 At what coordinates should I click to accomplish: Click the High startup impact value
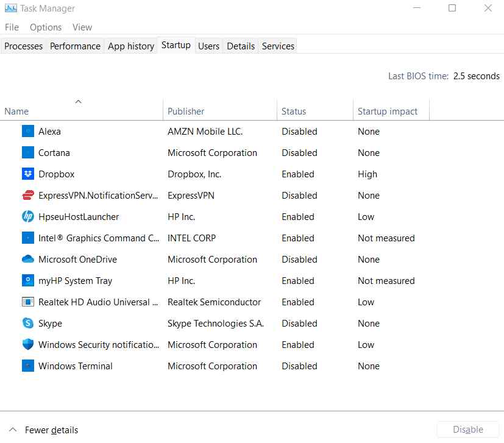[367, 174]
